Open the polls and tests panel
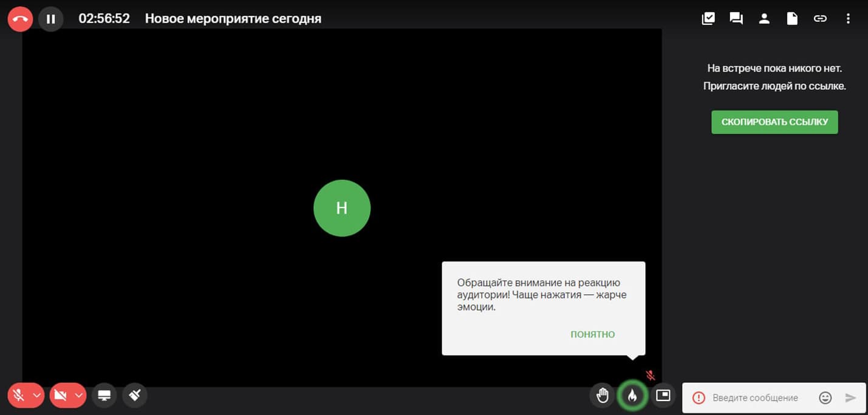This screenshot has height=415, width=868. (708, 19)
